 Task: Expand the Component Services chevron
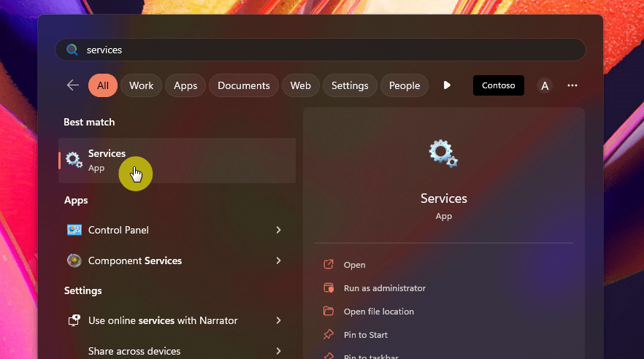point(278,260)
